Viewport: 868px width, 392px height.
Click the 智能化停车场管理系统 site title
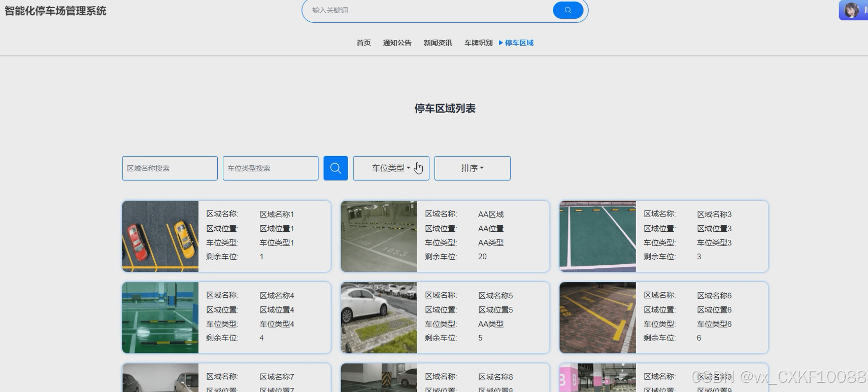55,11
